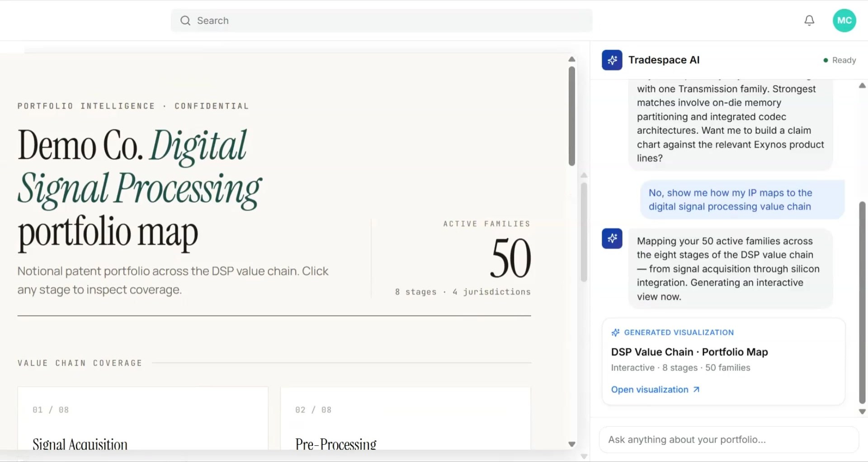Click the Mapping your 50 active families message
Image resolution: width=868 pixels, height=462 pixels.
click(730, 269)
